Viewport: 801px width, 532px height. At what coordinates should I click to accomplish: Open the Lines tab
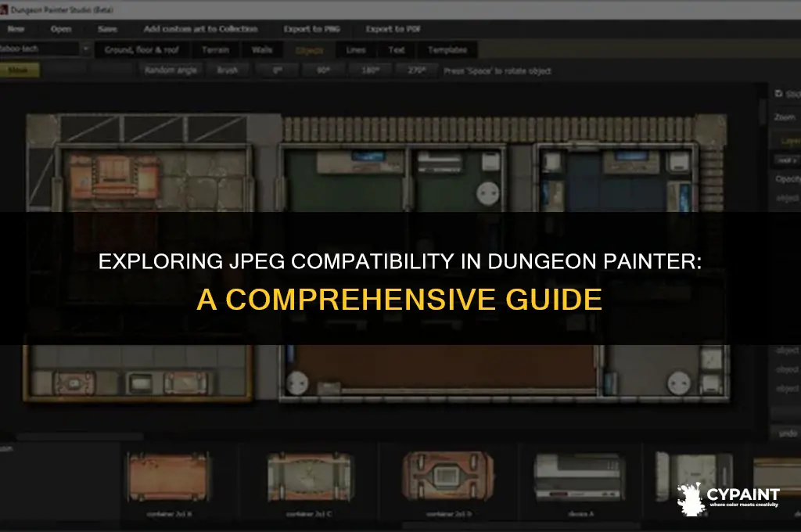tap(356, 49)
